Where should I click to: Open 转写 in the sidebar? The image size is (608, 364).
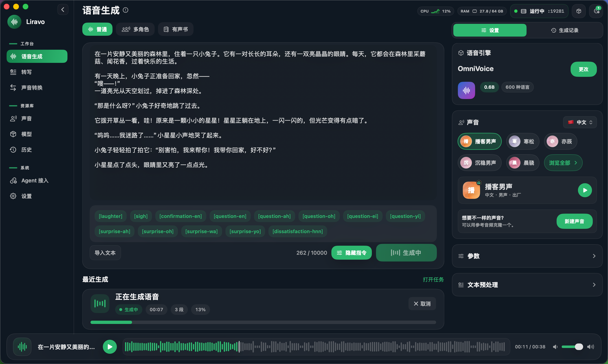pyautogui.click(x=37, y=72)
